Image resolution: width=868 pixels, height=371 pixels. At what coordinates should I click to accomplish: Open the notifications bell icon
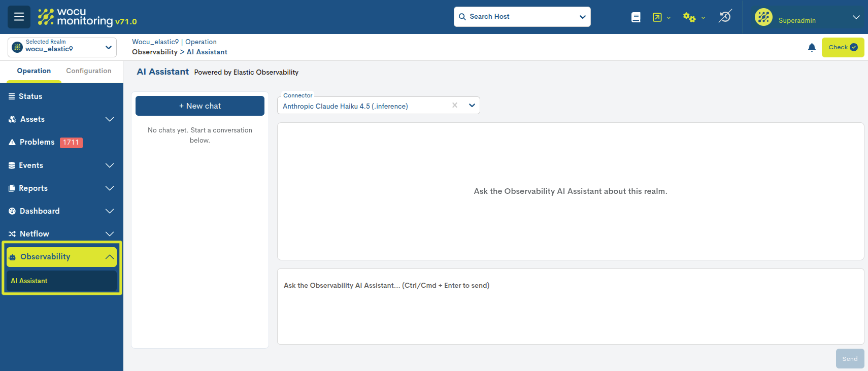pos(812,47)
